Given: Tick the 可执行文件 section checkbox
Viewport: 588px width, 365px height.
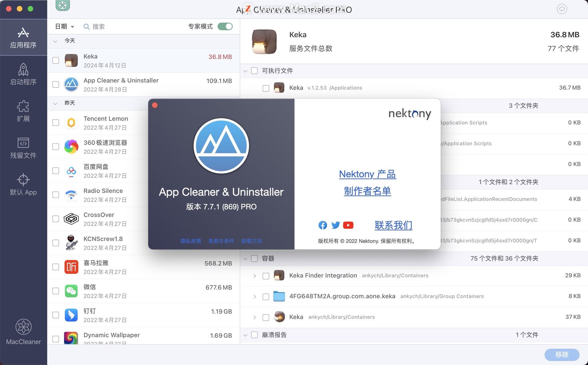Looking at the screenshot, I should tap(254, 71).
